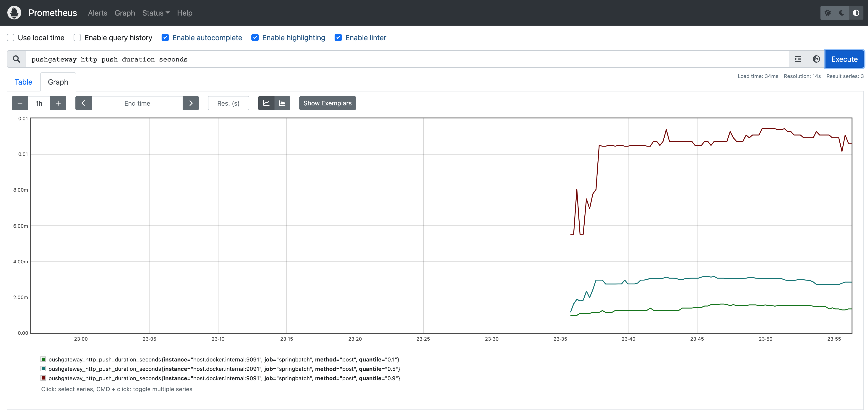Click the End time input field

coord(137,103)
